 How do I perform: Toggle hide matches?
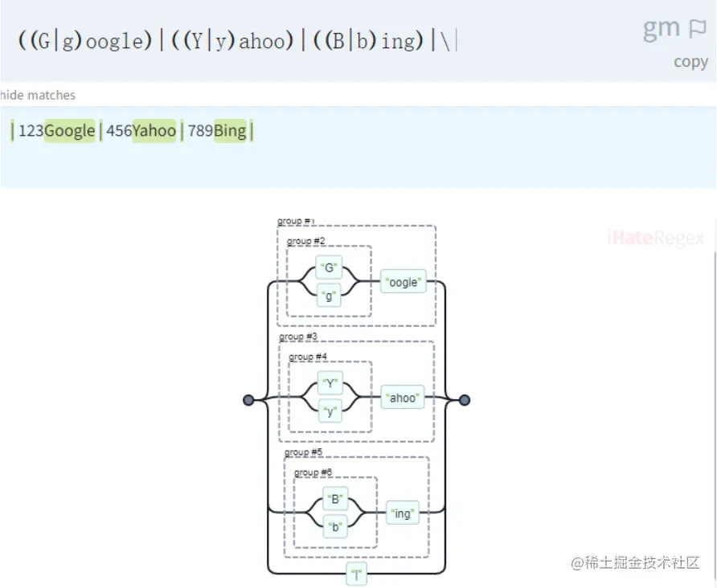point(37,95)
